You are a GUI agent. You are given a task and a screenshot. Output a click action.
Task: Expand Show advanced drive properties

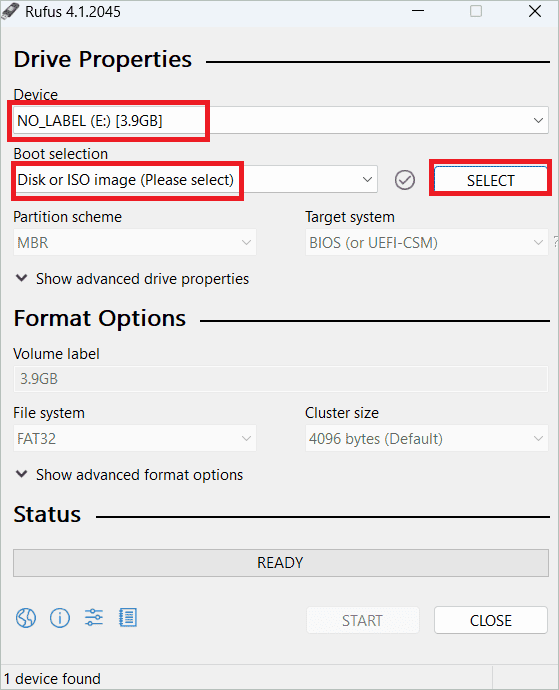pos(132,279)
